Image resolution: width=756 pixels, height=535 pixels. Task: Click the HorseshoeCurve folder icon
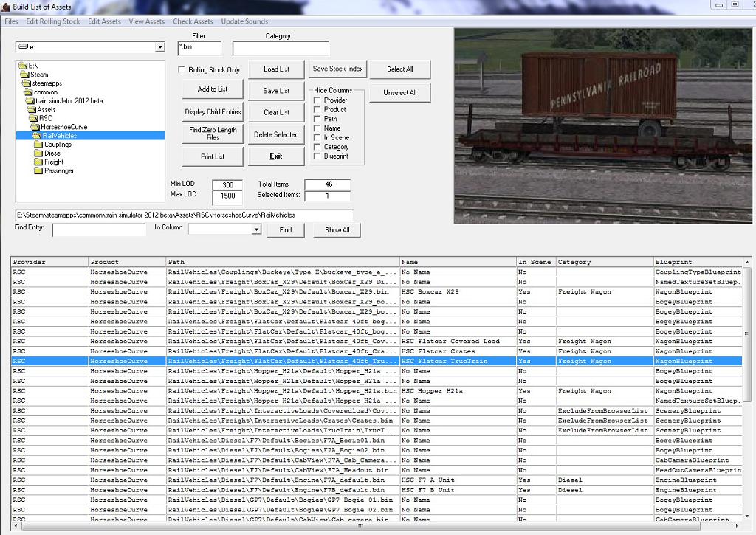pyautogui.click(x=35, y=127)
